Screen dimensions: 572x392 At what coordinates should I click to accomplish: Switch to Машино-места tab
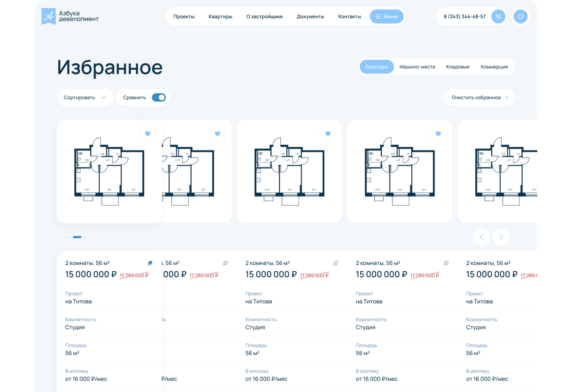pyautogui.click(x=417, y=67)
